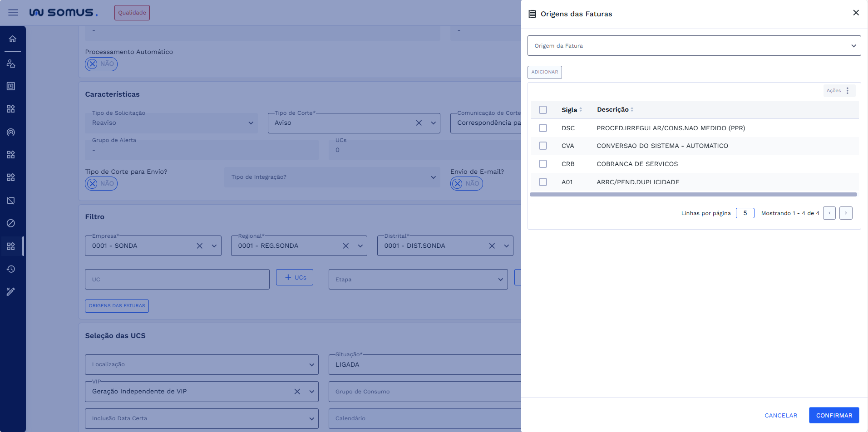Image resolution: width=868 pixels, height=432 pixels.
Task: Check the A01 ARRC/PEND.DUPLICIDADE row checkbox
Action: pos(543,182)
